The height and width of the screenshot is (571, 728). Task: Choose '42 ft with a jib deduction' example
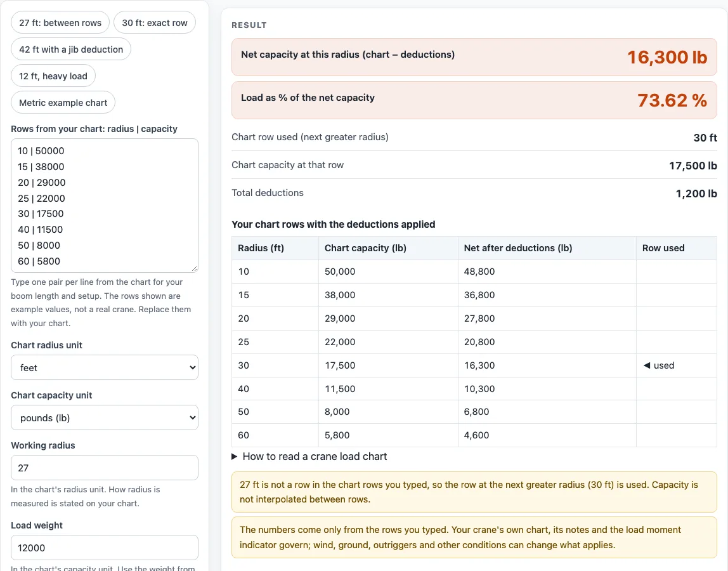[71, 49]
